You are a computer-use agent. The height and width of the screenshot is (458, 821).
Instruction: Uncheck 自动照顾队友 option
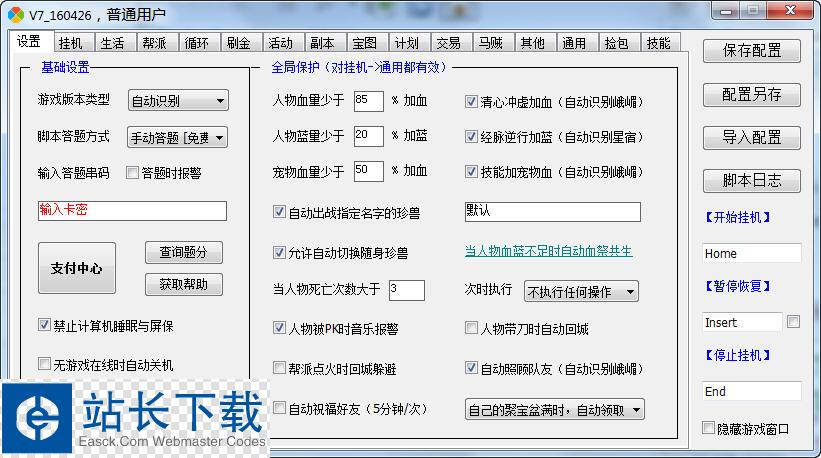pos(471,368)
